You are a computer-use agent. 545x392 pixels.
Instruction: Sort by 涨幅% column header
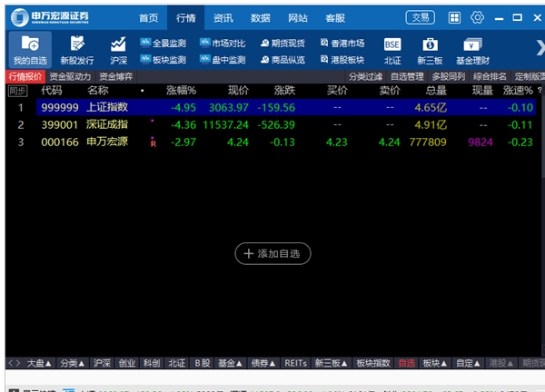(x=181, y=91)
